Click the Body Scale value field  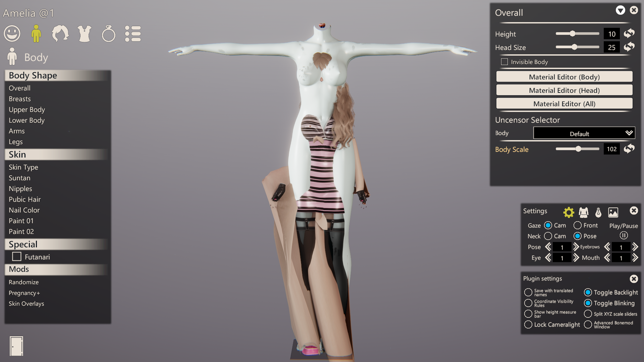611,149
